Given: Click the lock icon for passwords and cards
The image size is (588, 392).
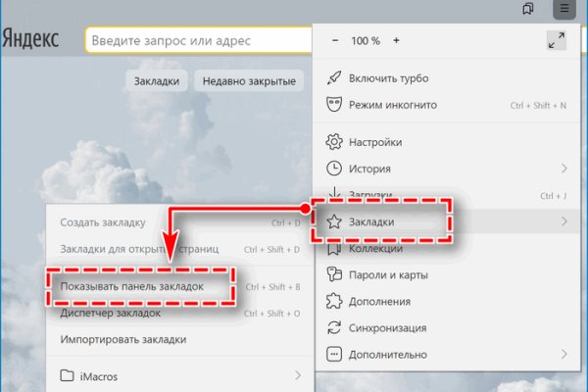Looking at the screenshot, I should [333, 274].
